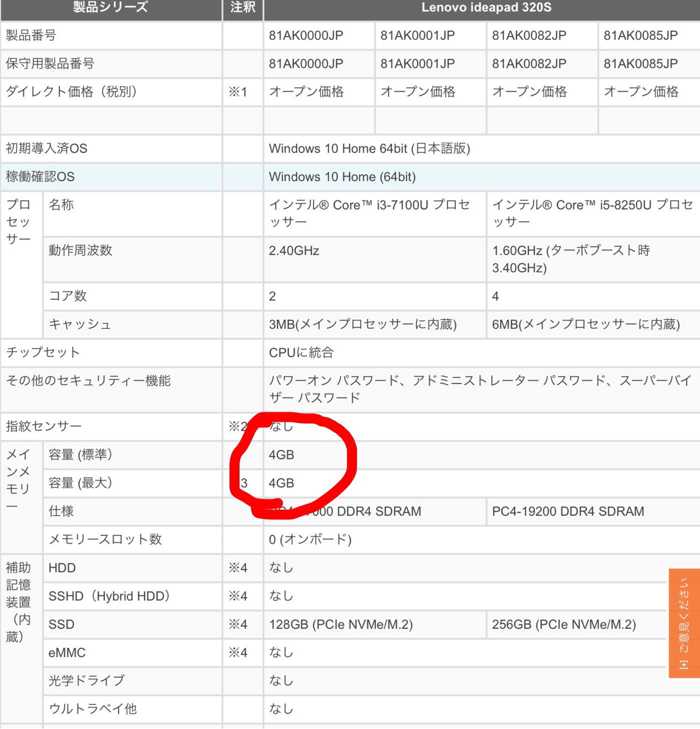700x729 pixels.
Task: Select Windows 10 Home 64bit (日本語版) cell
Action: 369,149
